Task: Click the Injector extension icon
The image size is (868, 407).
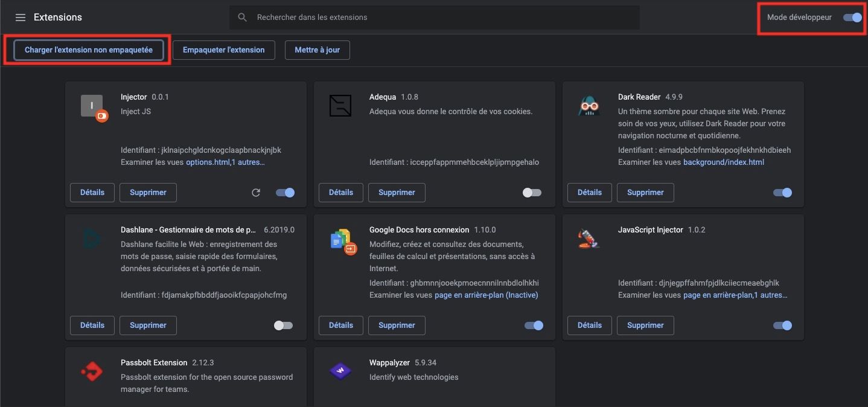Action: point(94,108)
